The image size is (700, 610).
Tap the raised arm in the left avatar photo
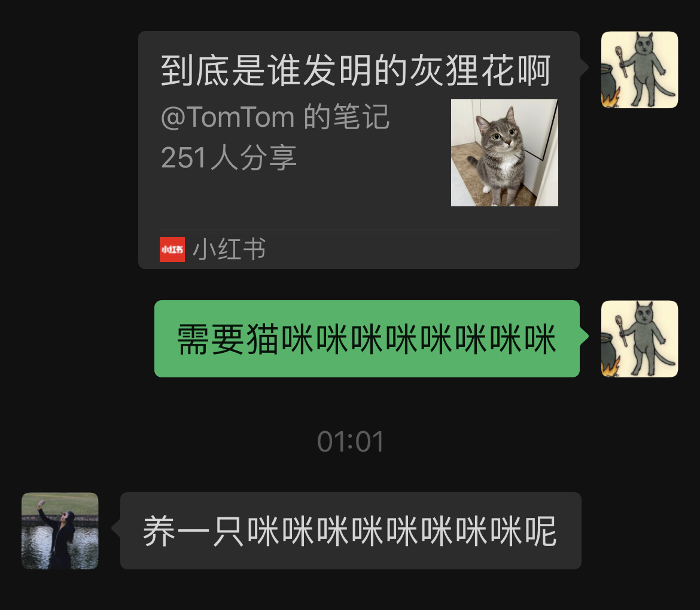(47, 514)
